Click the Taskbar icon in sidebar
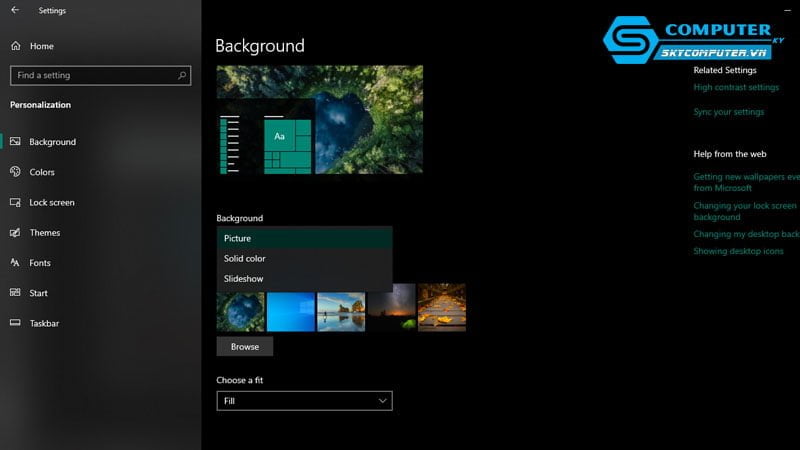The height and width of the screenshot is (450, 800). click(15, 323)
